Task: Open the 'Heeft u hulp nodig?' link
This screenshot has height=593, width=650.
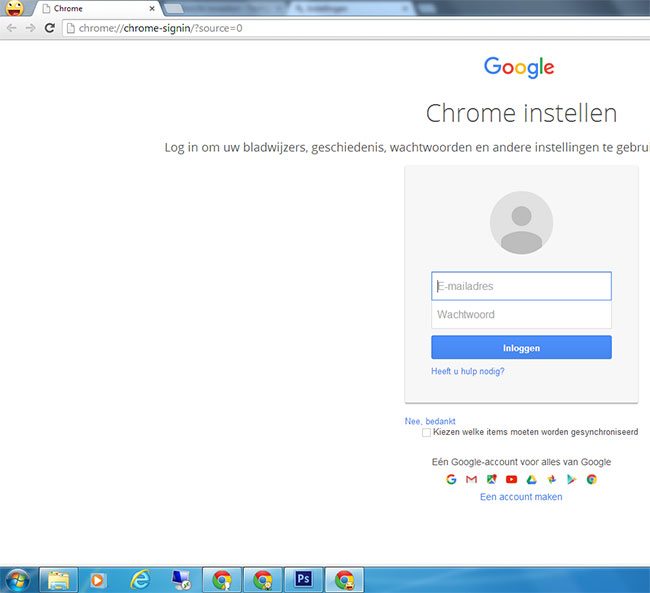Action: pyautogui.click(x=468, y=371)
